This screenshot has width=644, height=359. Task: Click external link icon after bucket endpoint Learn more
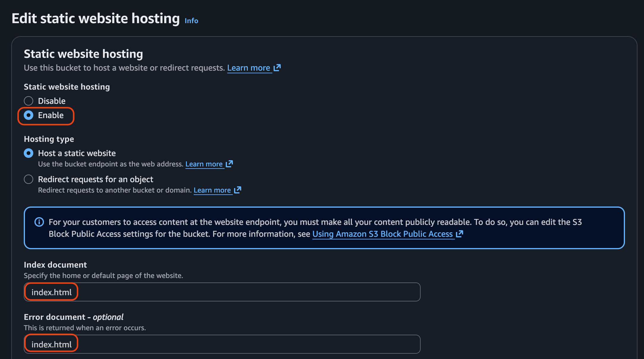[229, 164]
